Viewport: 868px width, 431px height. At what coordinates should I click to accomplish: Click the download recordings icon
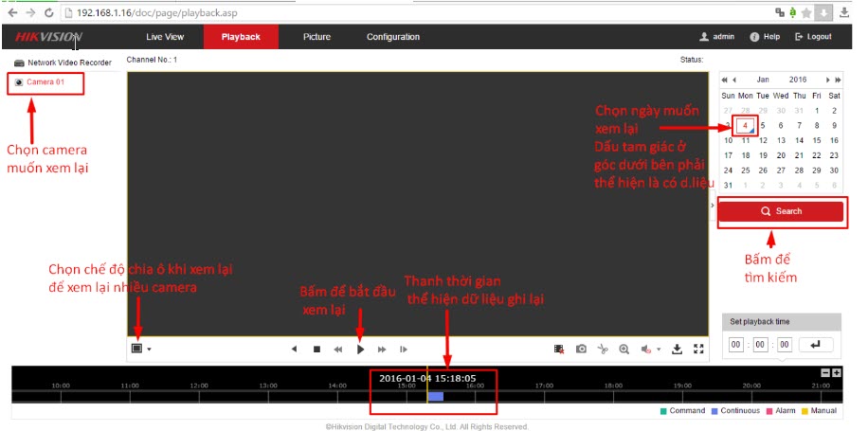coord(678,350)
